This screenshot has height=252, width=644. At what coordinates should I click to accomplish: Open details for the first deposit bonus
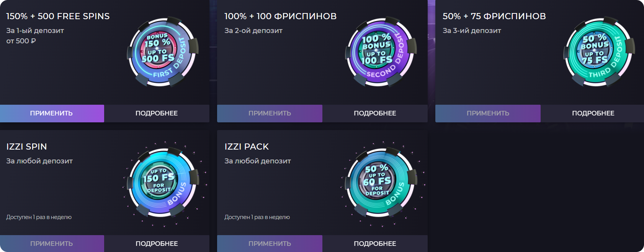point(156,113)
